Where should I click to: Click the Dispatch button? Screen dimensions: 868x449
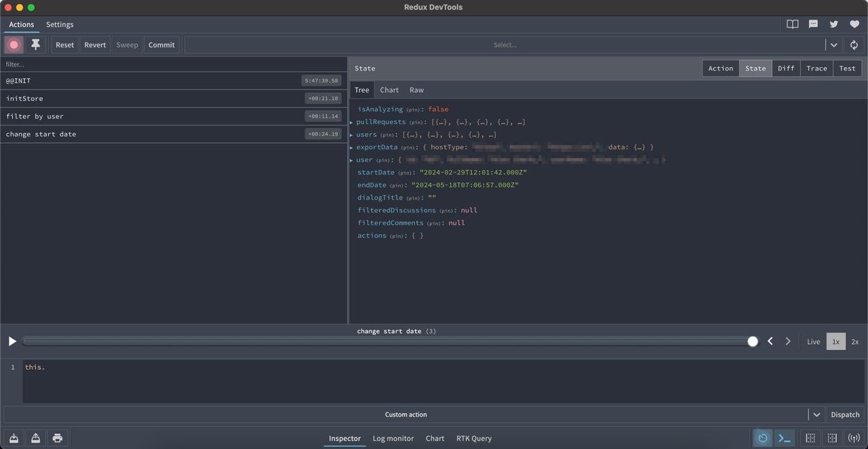coord(845,414)
